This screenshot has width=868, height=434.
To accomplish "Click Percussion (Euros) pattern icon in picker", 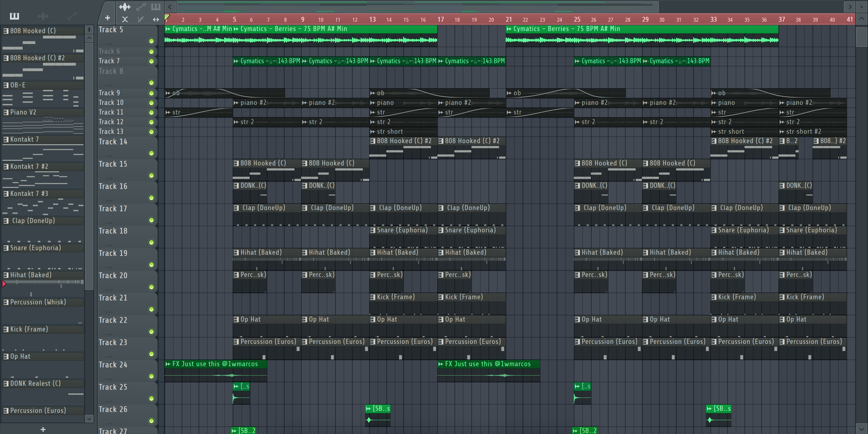I will pos(6,411).
